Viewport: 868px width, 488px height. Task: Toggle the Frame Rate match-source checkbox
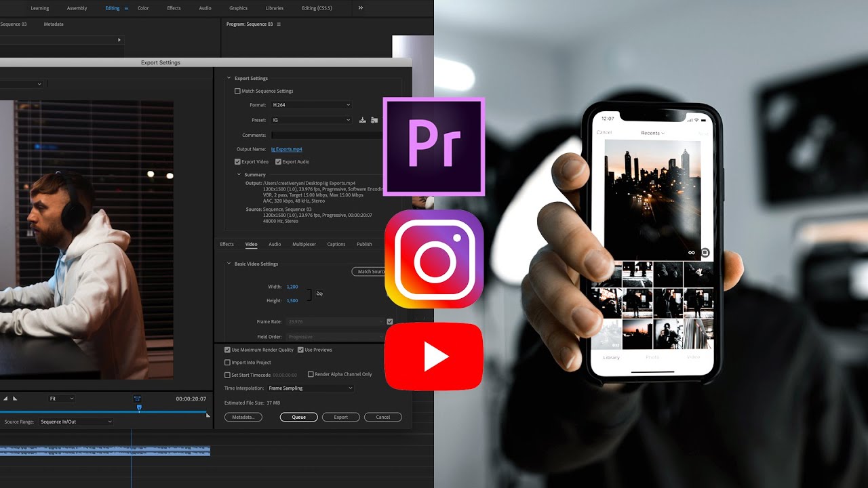click(x=390, y=322)
